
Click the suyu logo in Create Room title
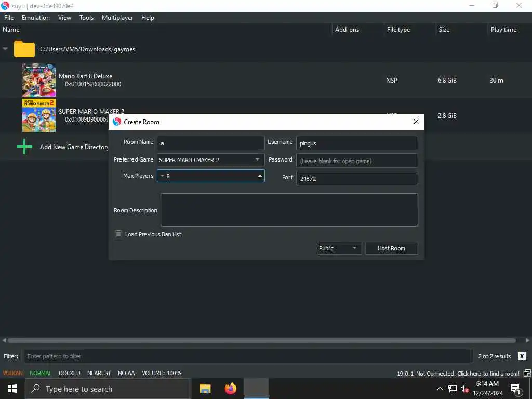(x=117, y=122)
